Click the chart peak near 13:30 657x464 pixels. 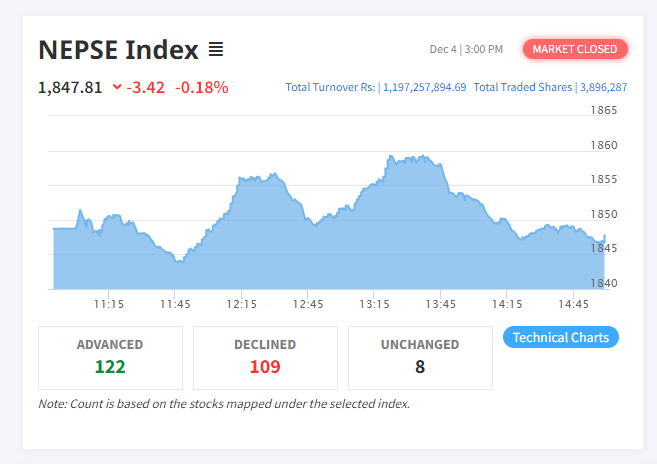coord(410,158)
